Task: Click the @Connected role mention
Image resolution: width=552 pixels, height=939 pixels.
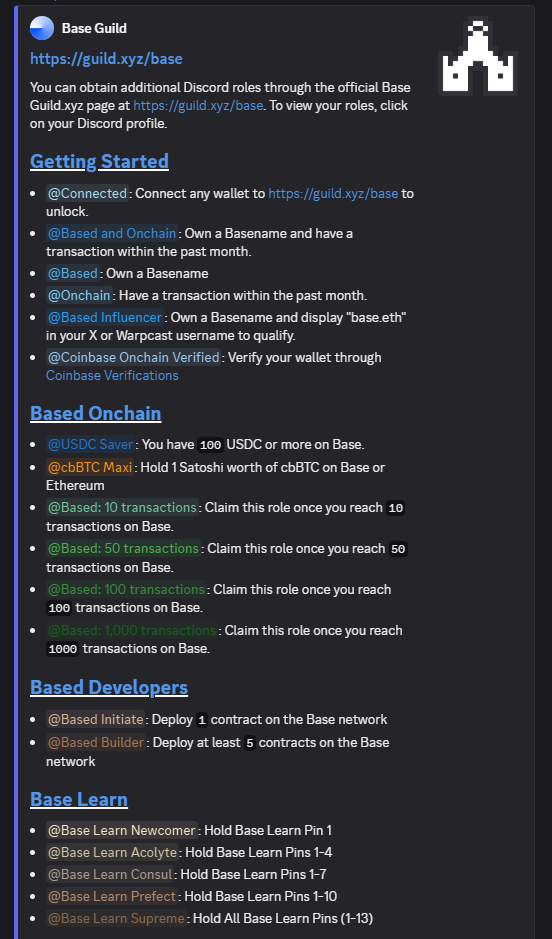Action: tap(87, 193)
